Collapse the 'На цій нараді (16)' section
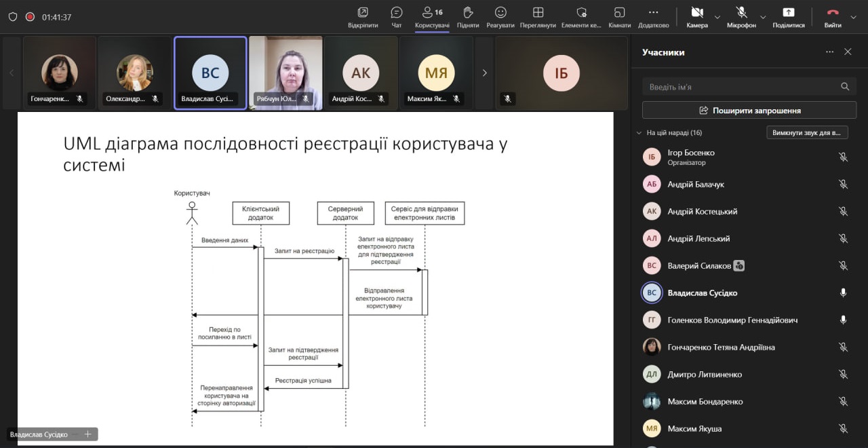This screenshot has width=868, height=448. 639,133
